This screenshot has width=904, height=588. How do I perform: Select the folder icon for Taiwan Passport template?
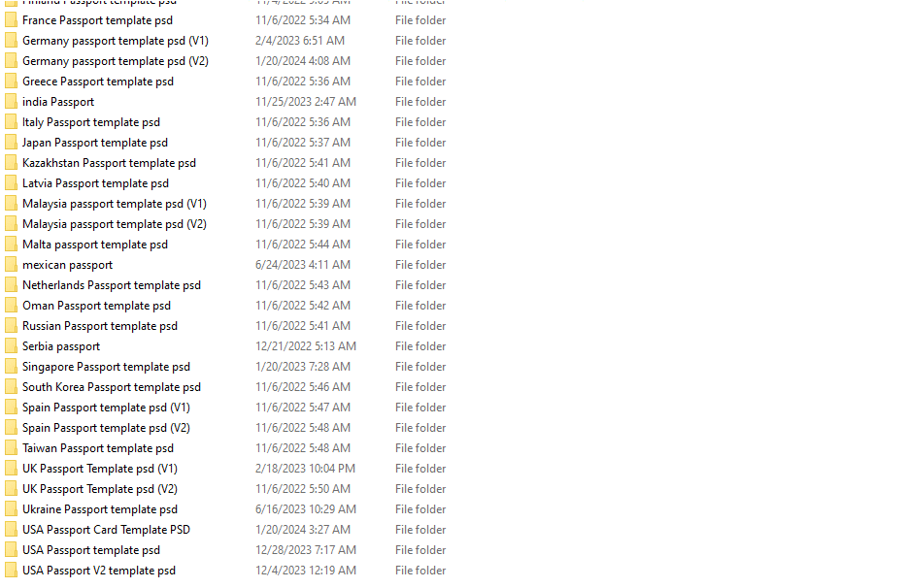(11, 448)
